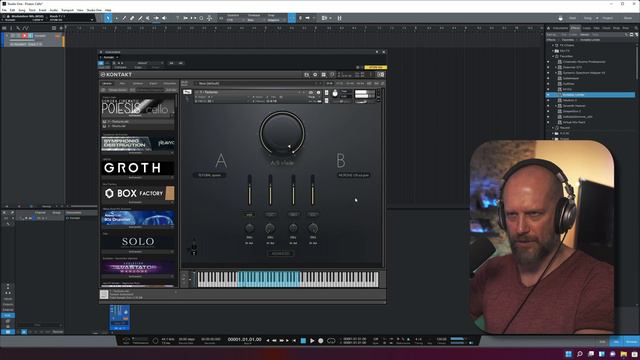The image size is (640, 360).
Task: Open the GROTH library in Kontakt
Action: (x=138, y=168)
